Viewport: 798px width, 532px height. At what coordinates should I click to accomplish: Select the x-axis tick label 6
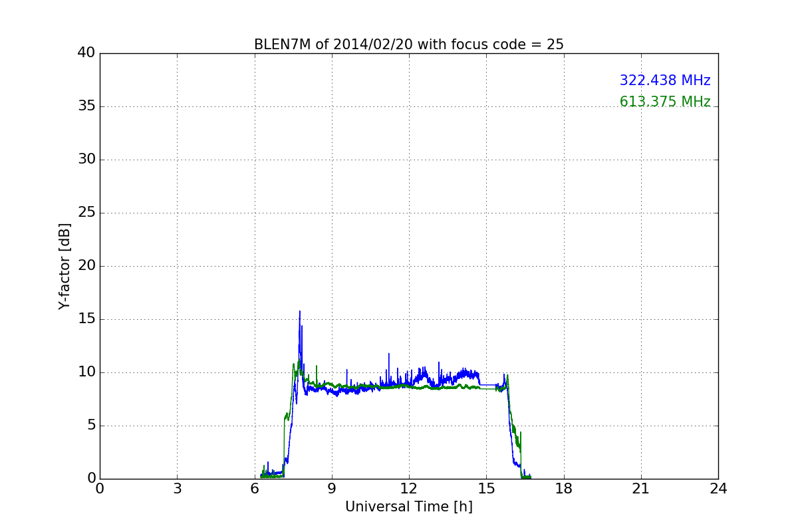[255, 489]
